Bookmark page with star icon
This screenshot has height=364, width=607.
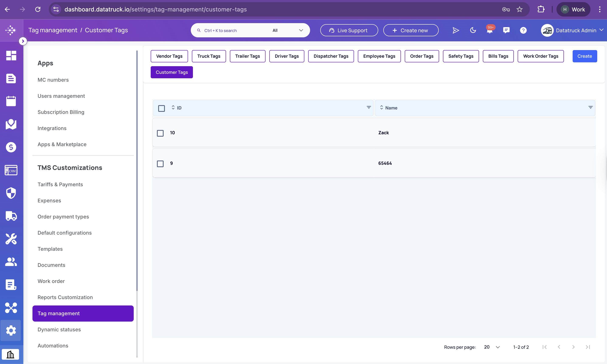coord(519,9)
